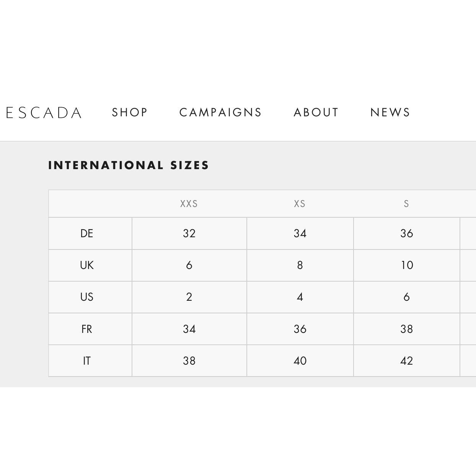Open the NEWS section
The width and height of the screenshot is (476, 476).
(x=390, y=112)
